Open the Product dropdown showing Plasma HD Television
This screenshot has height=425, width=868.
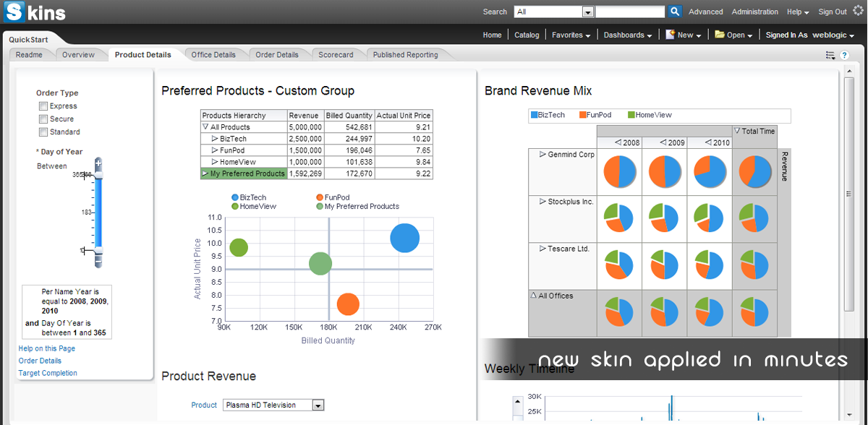tap(318, 405)
